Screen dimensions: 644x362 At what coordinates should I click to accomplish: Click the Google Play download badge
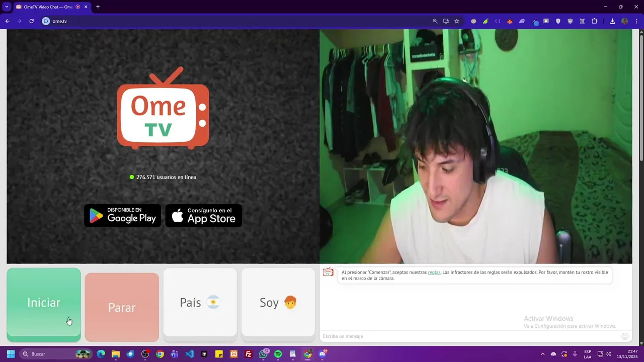(x=123, y=215)
